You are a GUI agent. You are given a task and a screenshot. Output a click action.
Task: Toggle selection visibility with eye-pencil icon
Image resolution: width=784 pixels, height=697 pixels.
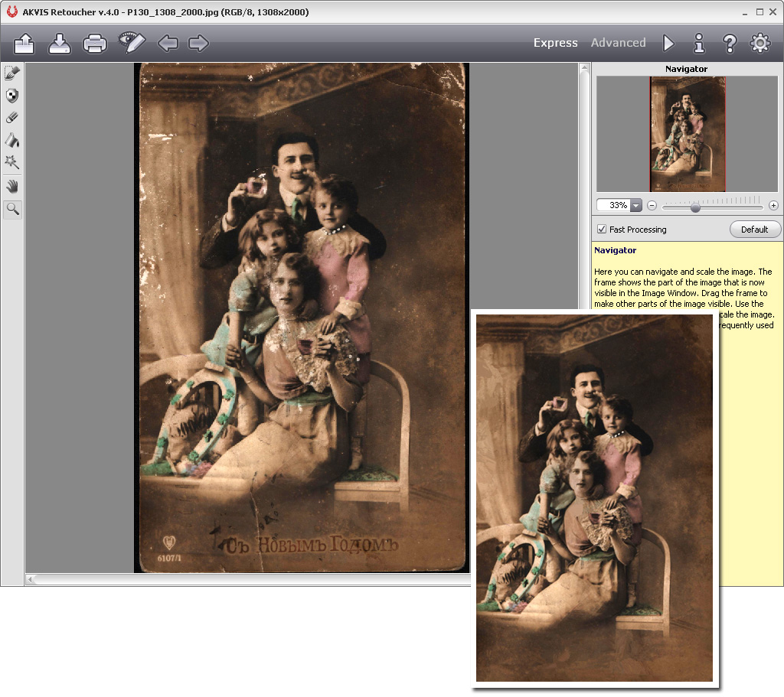click(x=132, y=43)
